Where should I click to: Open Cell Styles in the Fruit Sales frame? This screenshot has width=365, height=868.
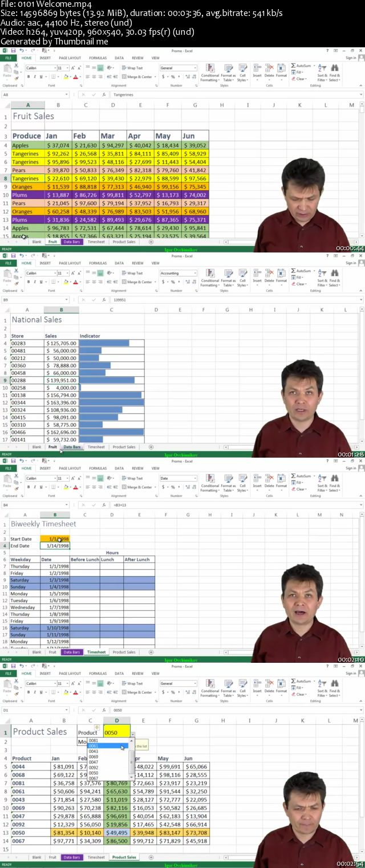click(242, 72)
